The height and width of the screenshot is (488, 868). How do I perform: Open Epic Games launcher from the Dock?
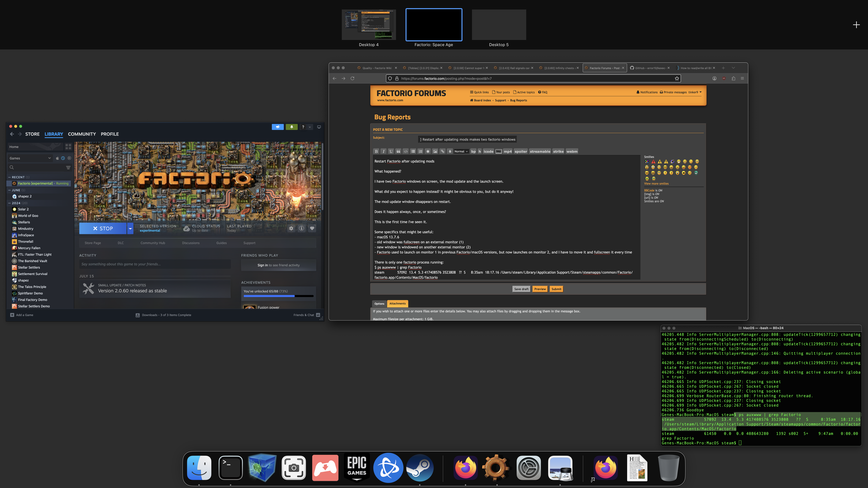coord(357,468)
